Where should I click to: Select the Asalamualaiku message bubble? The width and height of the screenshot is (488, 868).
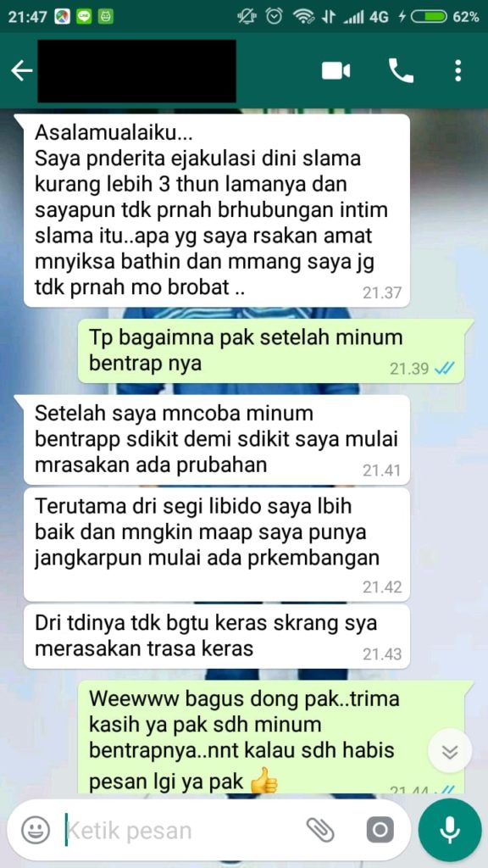[x=216, y=210]
